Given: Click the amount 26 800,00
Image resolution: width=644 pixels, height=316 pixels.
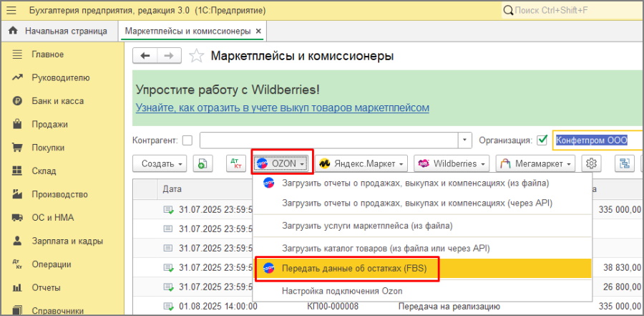Looking at the screenshot, I should (x=623, y=287).
